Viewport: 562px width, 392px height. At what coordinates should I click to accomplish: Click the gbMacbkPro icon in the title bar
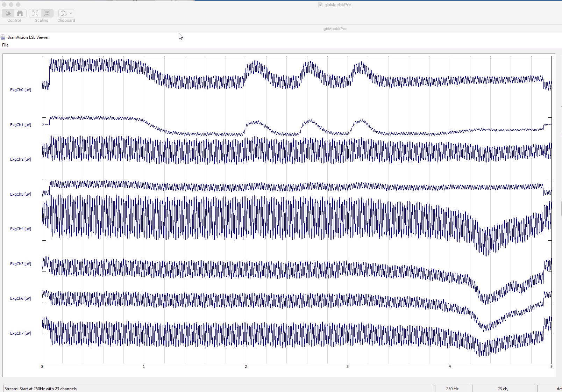point(320,5)
